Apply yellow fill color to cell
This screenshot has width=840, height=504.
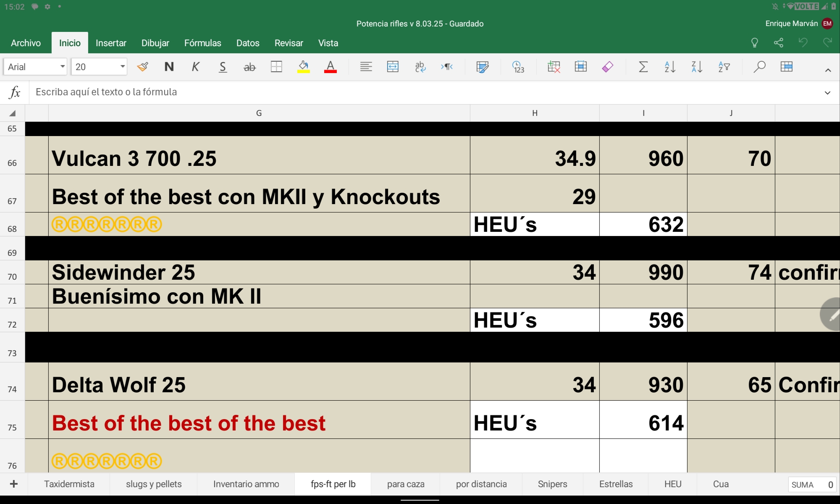303,67
